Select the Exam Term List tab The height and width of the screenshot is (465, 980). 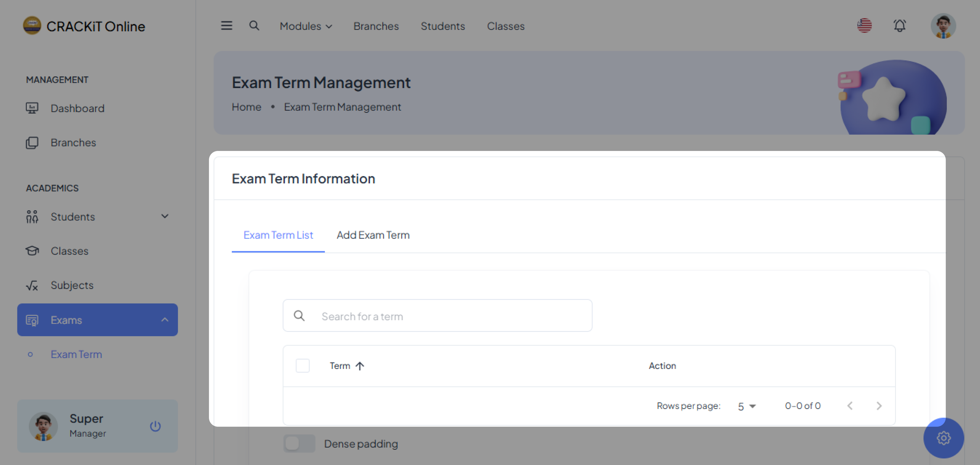pyautogui.click(x=278, y=235)
